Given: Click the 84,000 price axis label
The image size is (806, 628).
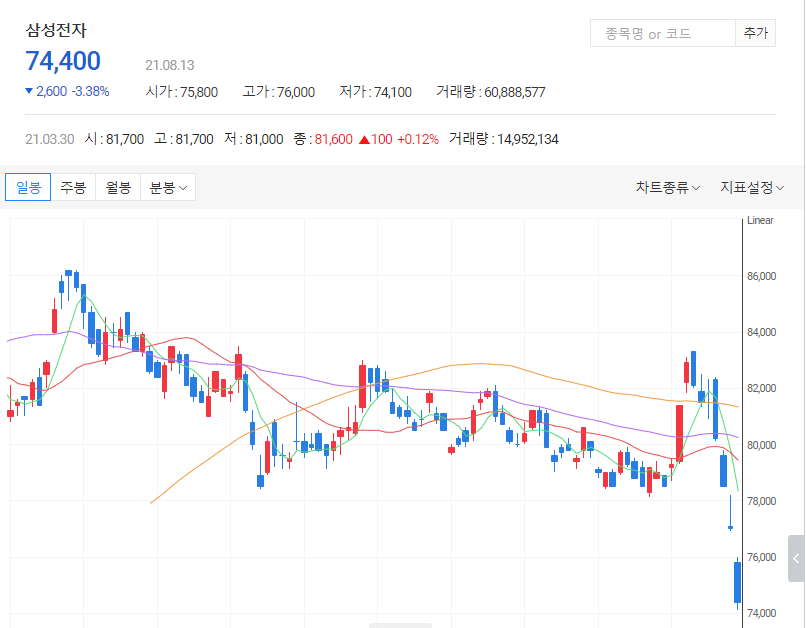Looking at the screenshot, I should [x=761, y=333].
